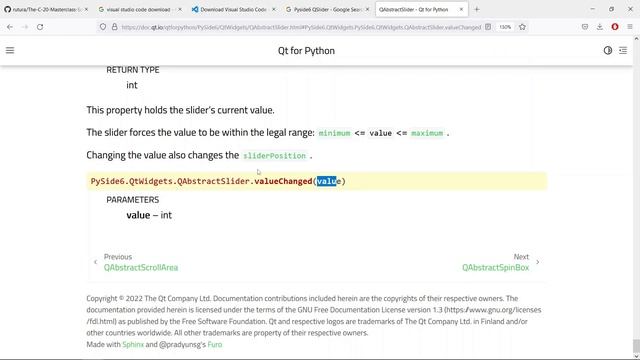Click the Qt for Python header title
The height and width of the screenshot is (360, 640).
[x=306, y=51]
